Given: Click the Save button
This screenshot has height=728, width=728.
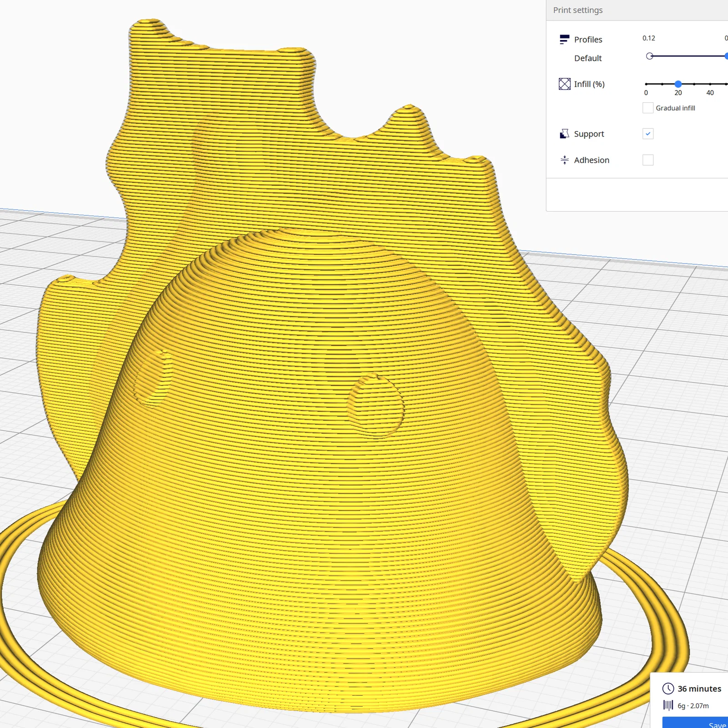Looking at the screenshot, I should pos(695,723).
